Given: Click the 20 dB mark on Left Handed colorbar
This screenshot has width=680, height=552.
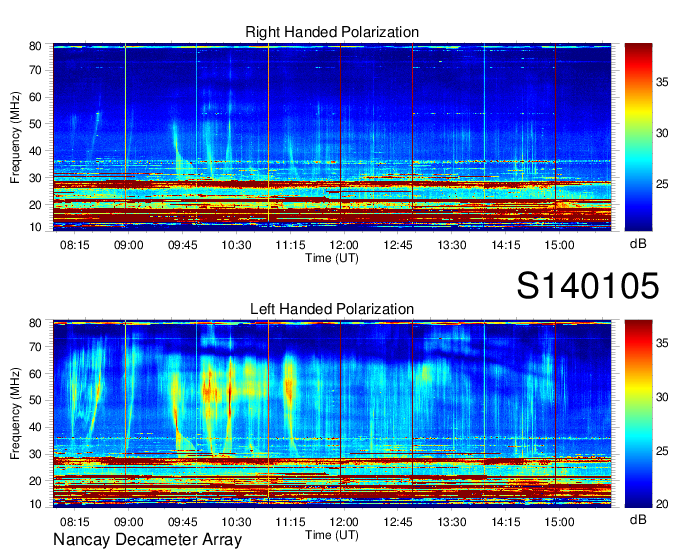Looking at the screenshot, I should (662, 504).
